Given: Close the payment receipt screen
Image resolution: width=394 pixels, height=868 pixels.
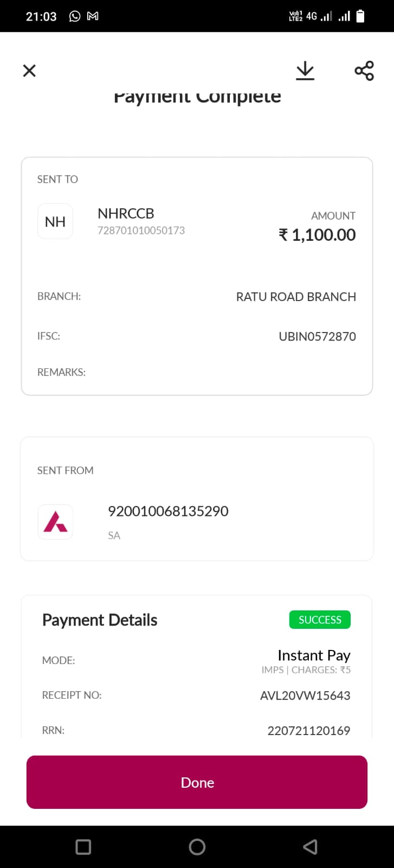Looking at the screenshot, I should pyautogui.click(x=29, y=71).
